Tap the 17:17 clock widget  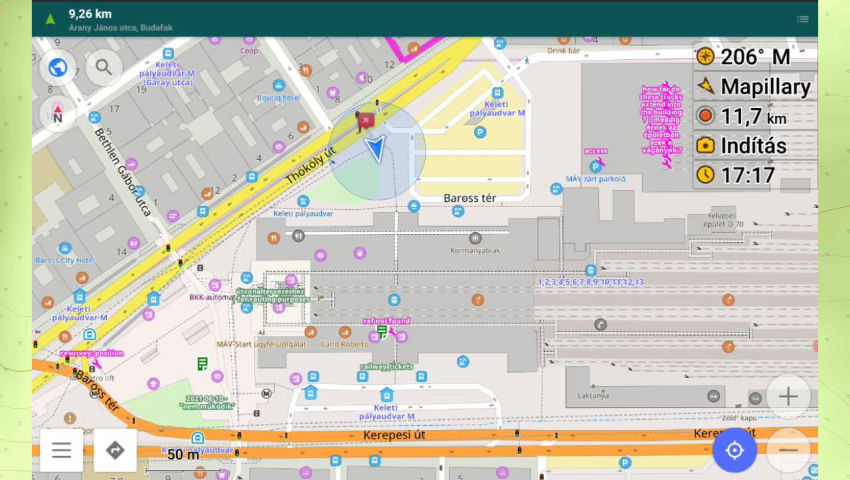click(755, 175)
